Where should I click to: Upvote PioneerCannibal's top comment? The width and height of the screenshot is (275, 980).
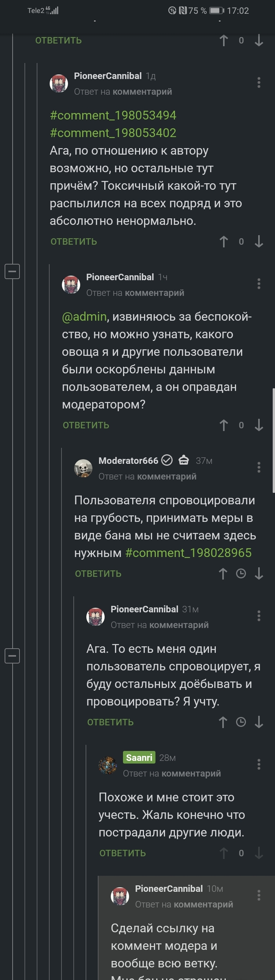point(224,242)
